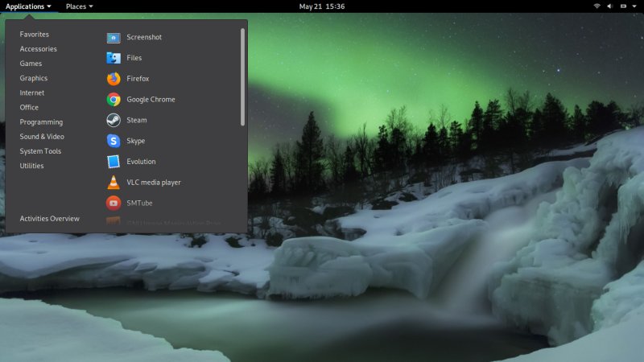Select the System Tools category
644x362 pixels.
coord(40,151)
